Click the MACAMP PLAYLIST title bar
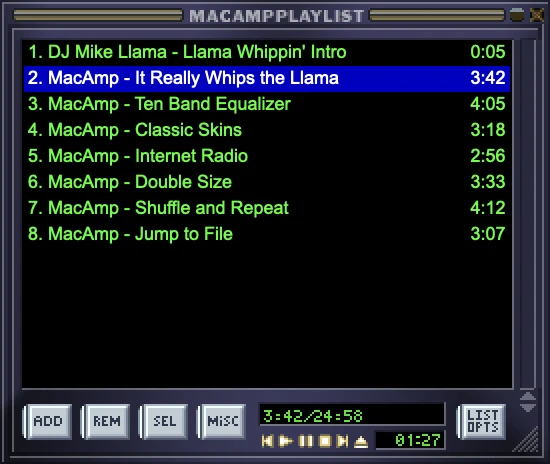The width and height of the screenshot is (550, 464). pos(276,16)
